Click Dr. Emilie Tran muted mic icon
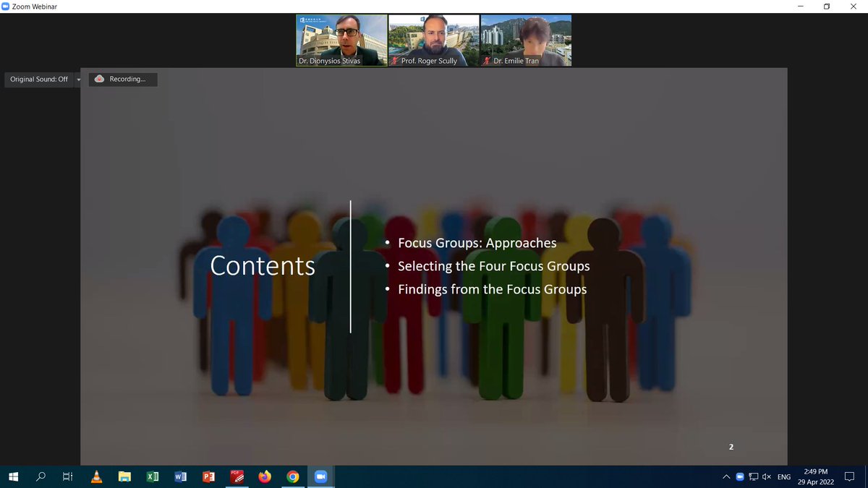This screenshot has width=868, height=488. tap(488, 61)
